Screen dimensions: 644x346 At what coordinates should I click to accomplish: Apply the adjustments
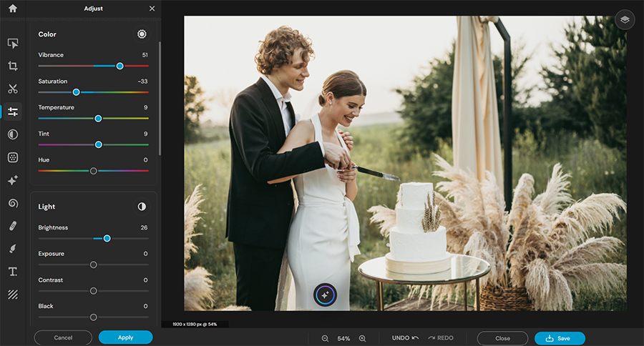click(x=126, y=337)
